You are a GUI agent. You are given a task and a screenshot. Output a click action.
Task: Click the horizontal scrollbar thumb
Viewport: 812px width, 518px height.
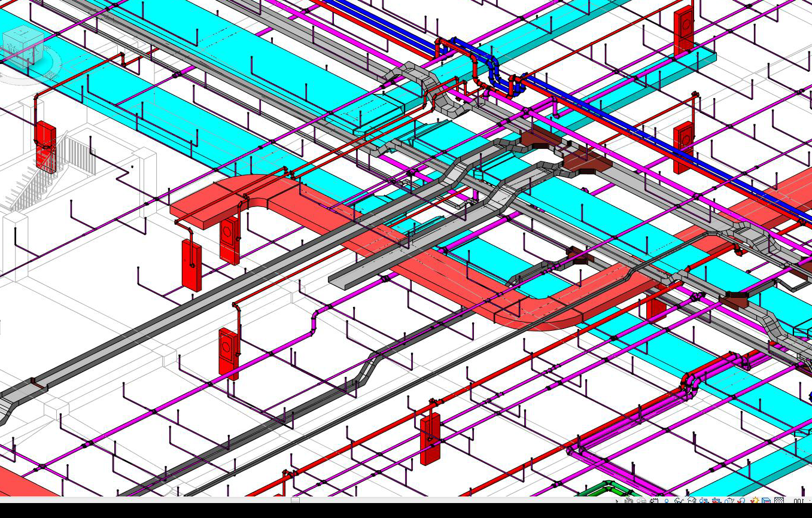tap(296, 500)
